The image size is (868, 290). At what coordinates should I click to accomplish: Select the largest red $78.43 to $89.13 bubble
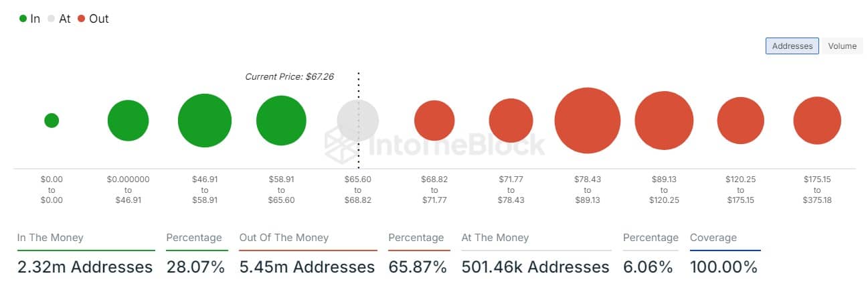click(x=588, y=121)
